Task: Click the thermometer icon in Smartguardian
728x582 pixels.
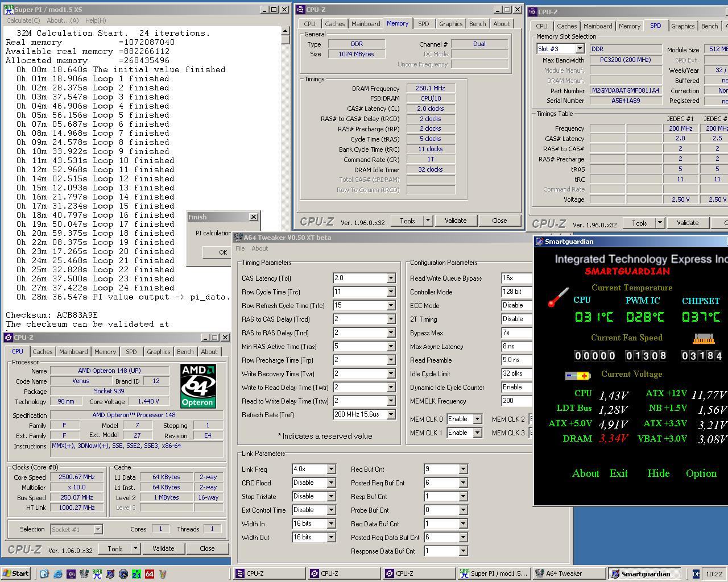Action: (x=558, y=297)
